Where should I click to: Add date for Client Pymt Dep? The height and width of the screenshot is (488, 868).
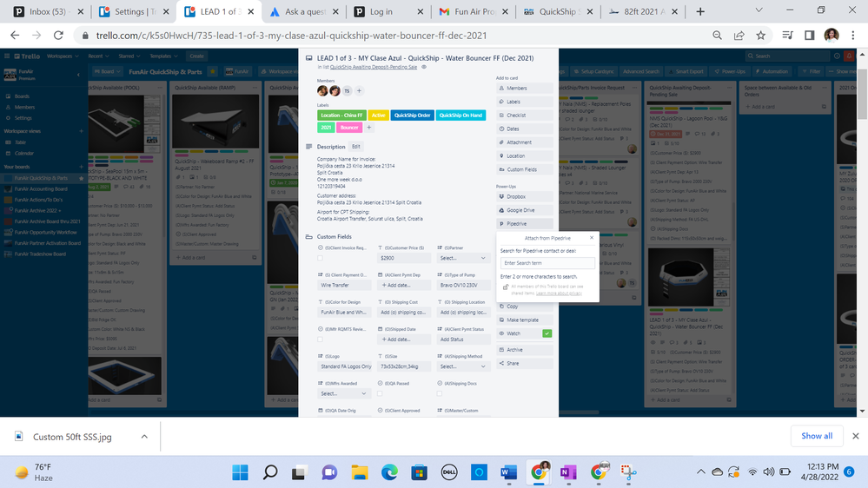pyautogui.click(x=403, y=285)
